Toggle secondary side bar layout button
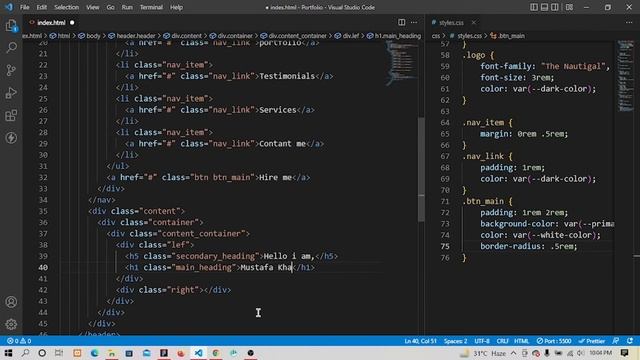Screen dimensions: 640x360 [555, 7]
